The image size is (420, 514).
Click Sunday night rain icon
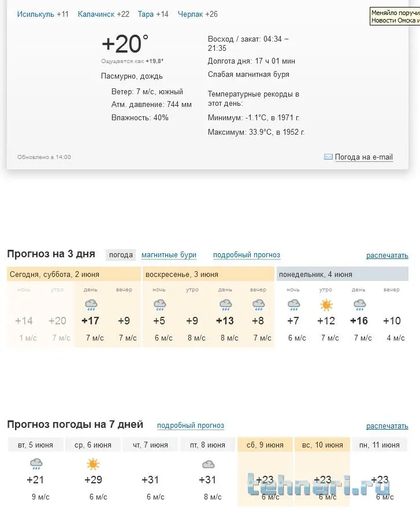click(x=159, y=305)
